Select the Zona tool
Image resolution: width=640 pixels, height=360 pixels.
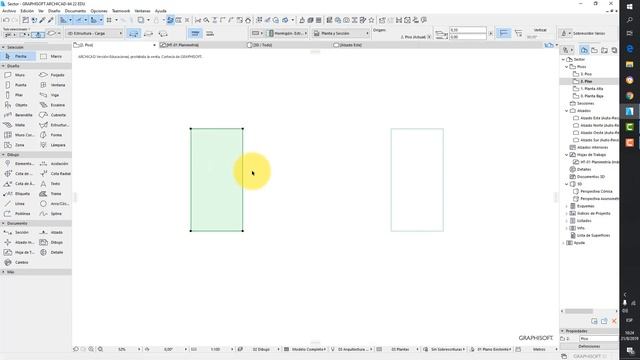point(18,145)
